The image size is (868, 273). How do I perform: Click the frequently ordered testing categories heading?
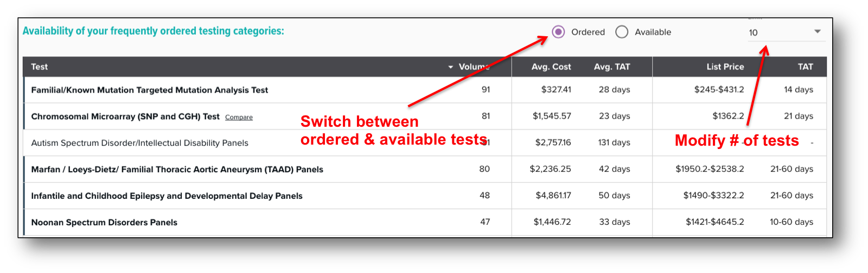153,31
